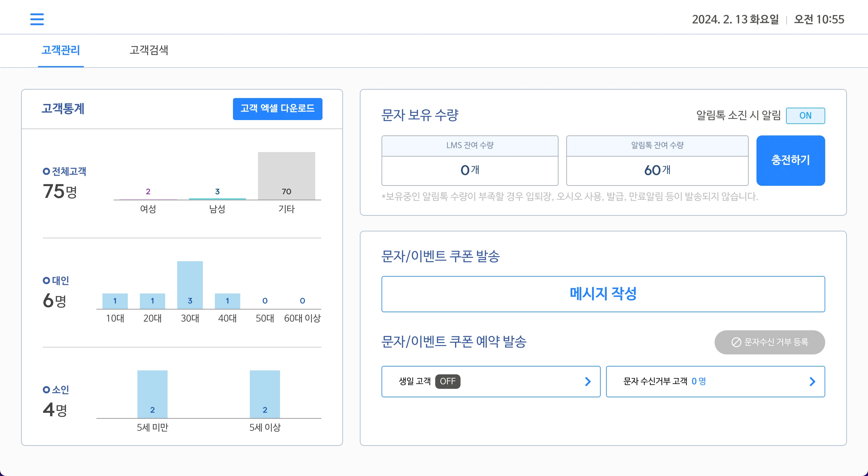Toggle the 알림톡 소진 시 알림 ON switch
Viewport: 868px width, 476px height.
pyautogui.click(x=805, y=116)
